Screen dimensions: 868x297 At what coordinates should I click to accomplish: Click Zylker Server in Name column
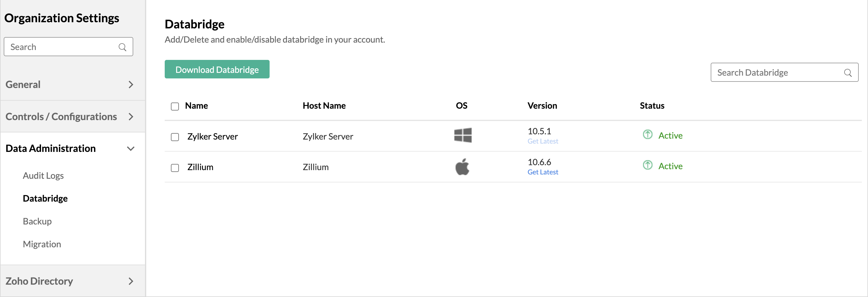coord(213,136)
